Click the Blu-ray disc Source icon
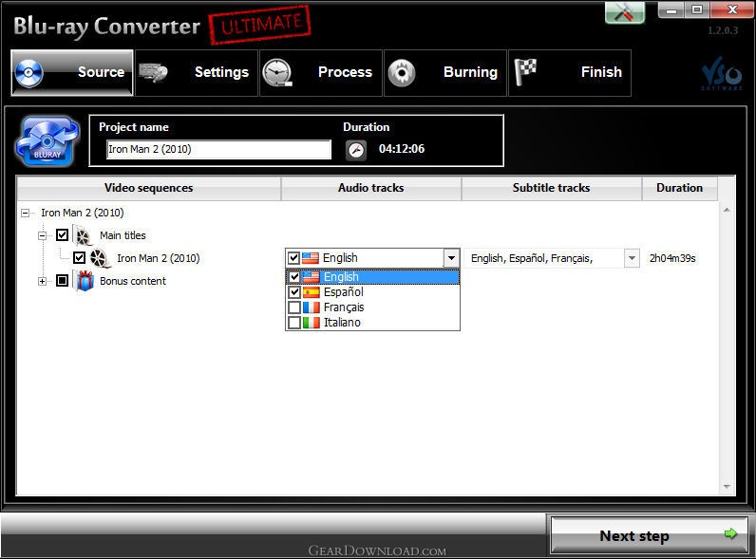 (28, 73)
